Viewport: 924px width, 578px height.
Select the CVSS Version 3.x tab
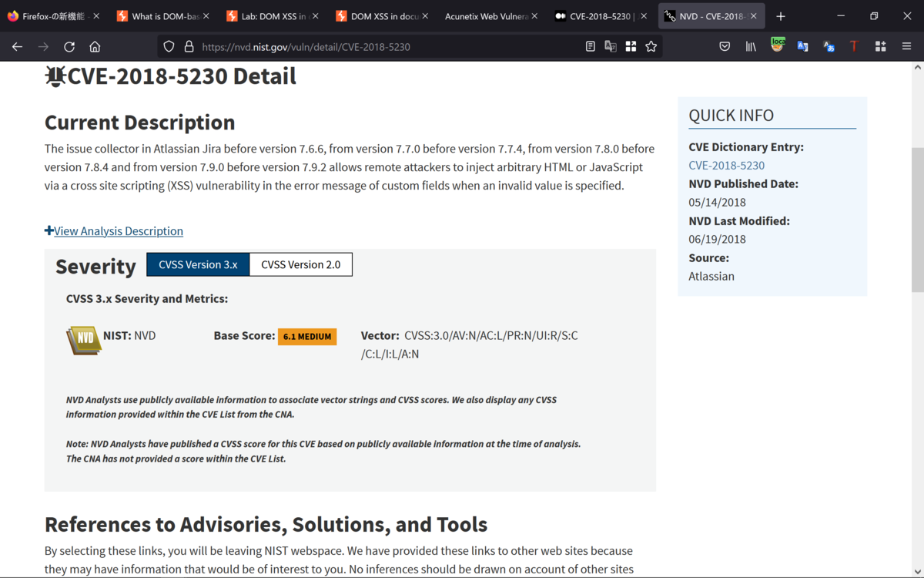[198, 264]
